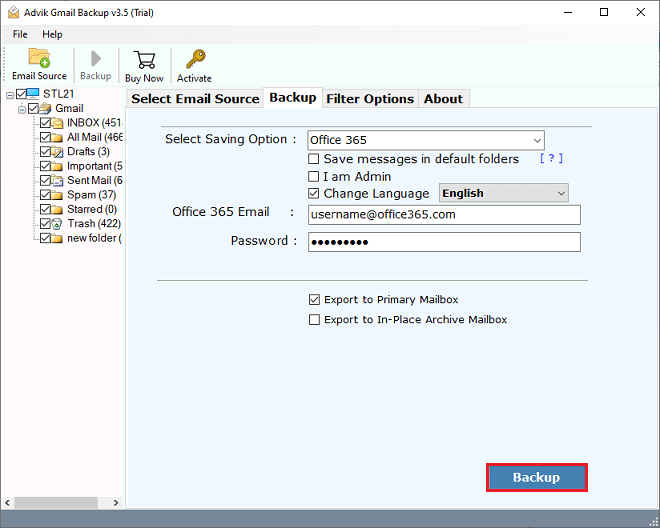660x528 pixels.
Task: Uncheck Export to Primary Mailbox
Action: click(x=314, y=299)
